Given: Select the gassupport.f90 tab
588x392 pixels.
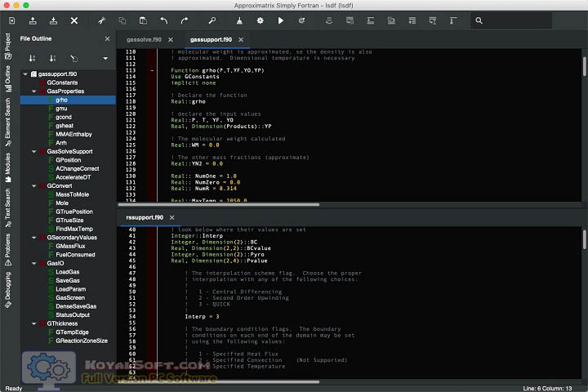Looking at the screenshot, I should click(x=211, y=39).
